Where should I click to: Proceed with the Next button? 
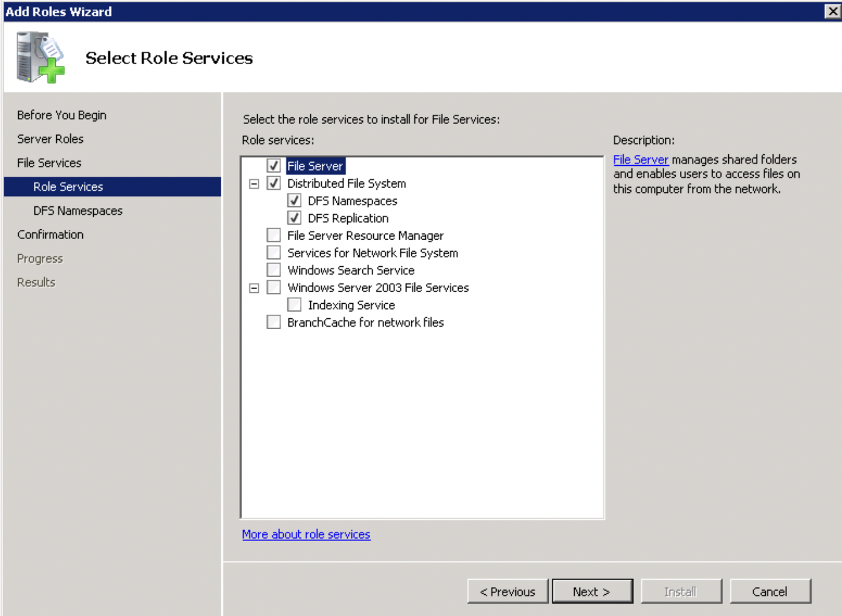click(x=592, y=591)
